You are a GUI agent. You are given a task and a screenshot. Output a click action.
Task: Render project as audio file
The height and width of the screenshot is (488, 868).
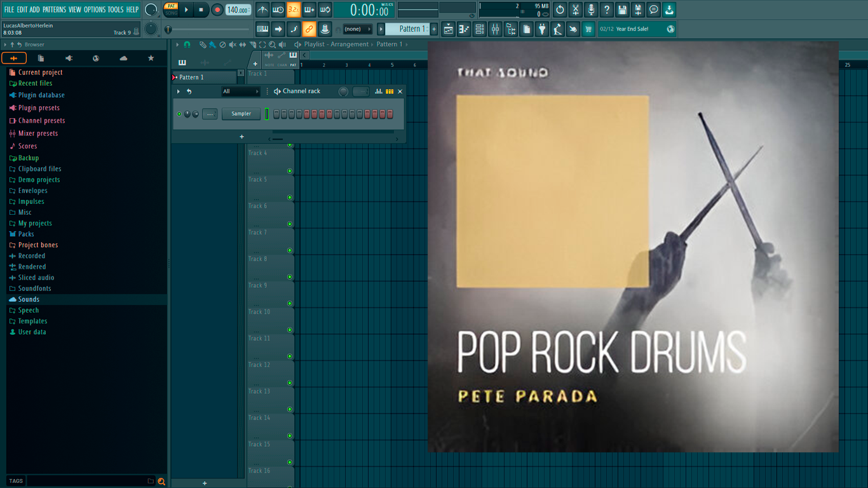pos(638,10)
